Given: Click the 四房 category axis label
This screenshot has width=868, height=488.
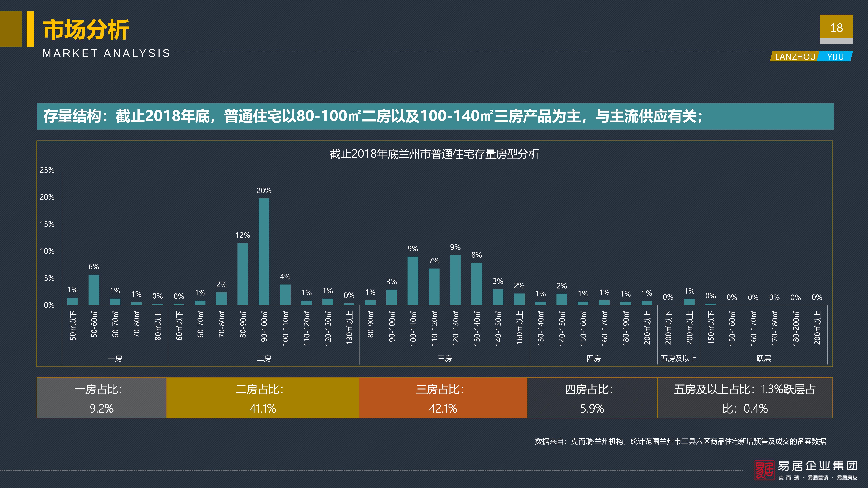Looking at the screenshot, I should pyautogui.click(x=593, y=358).
